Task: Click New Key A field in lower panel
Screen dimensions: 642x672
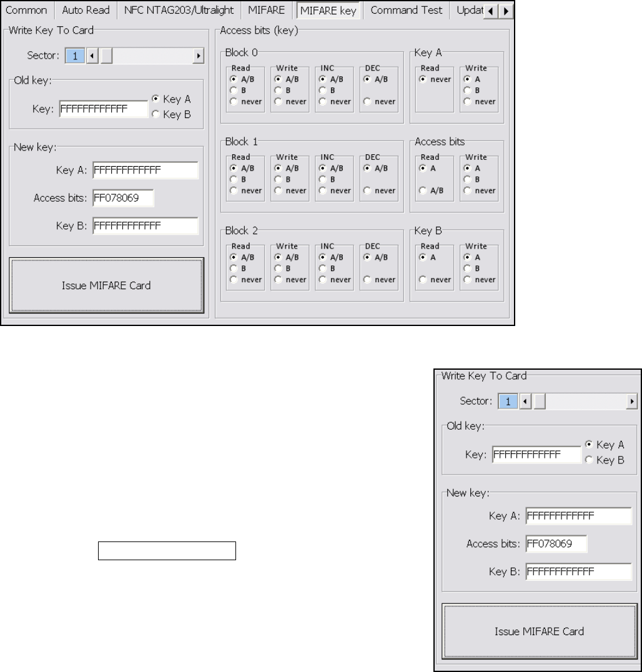Action: click(578, 516)
